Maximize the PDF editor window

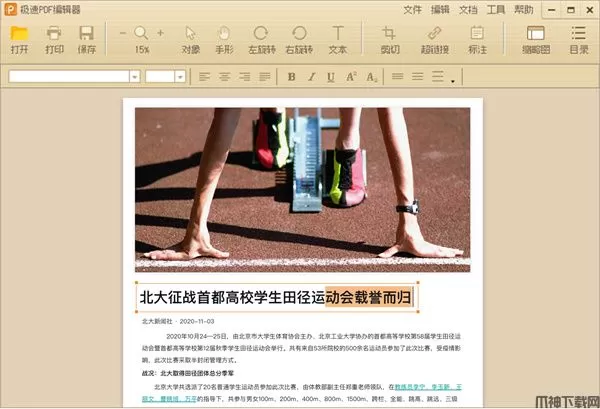point(571,10)
